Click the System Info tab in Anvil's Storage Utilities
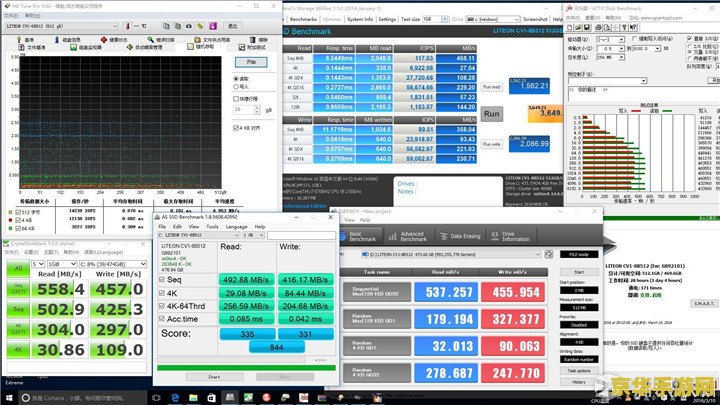The image size is (720, 405). click(360, 19)
